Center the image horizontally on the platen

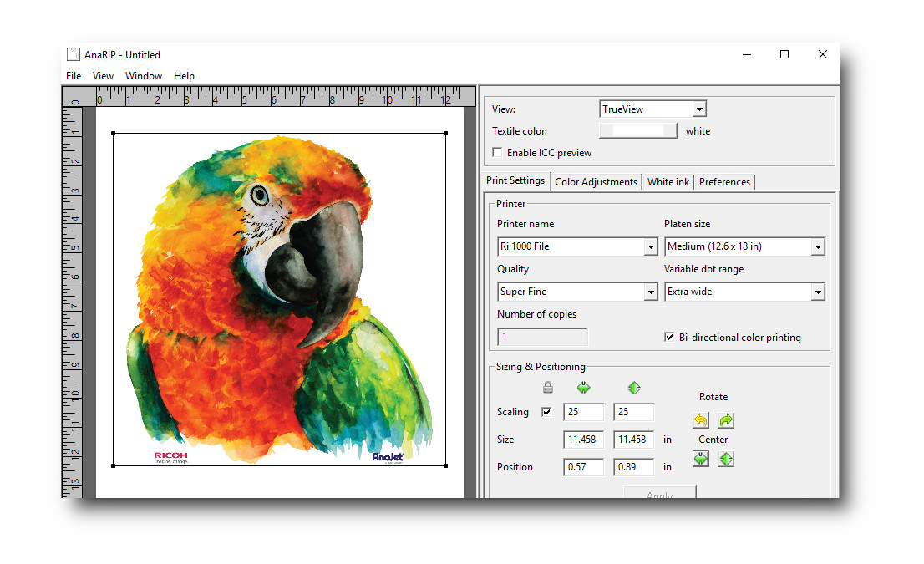(x=701, y=459)
